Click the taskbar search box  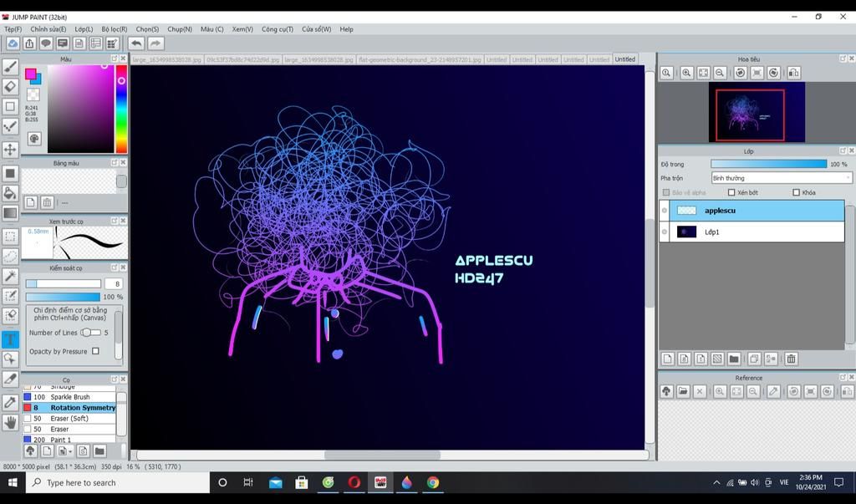(x=117, y=482)
